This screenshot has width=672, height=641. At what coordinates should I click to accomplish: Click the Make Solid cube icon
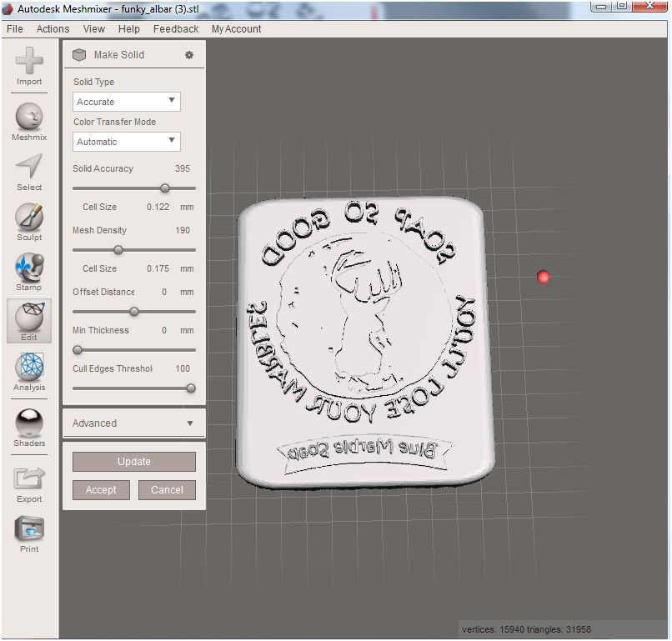79,55
